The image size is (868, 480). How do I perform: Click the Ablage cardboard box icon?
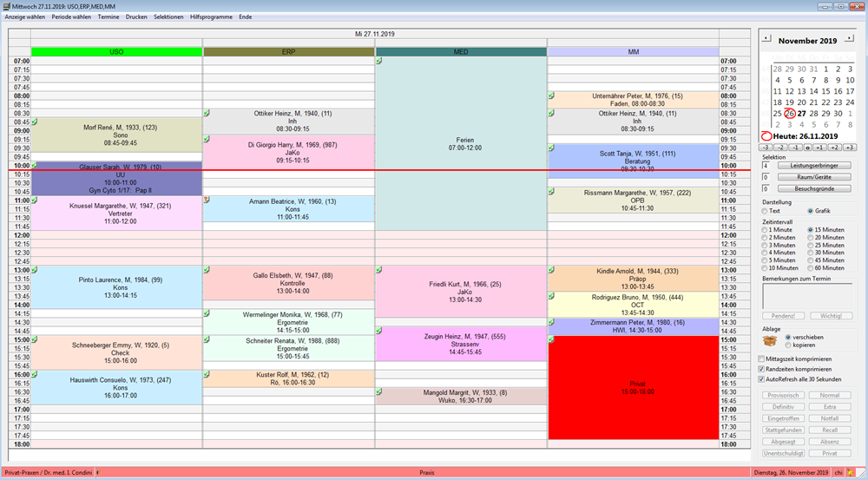pos(768,340)
